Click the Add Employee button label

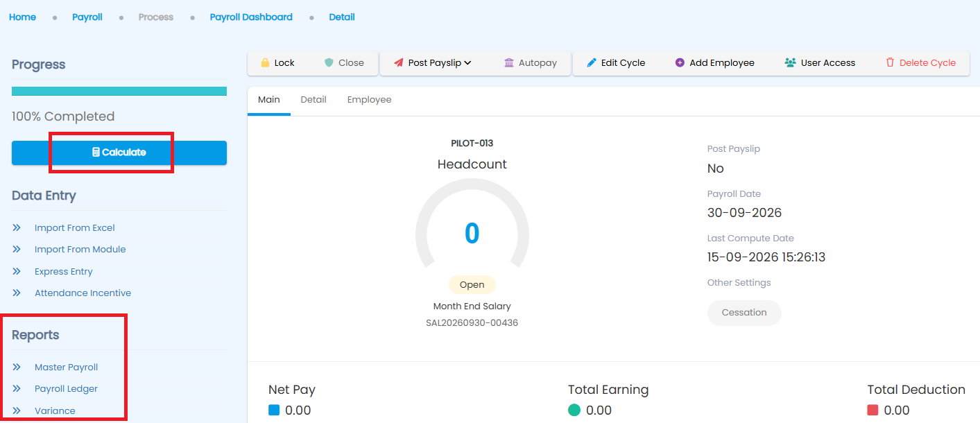coord(722,62)
